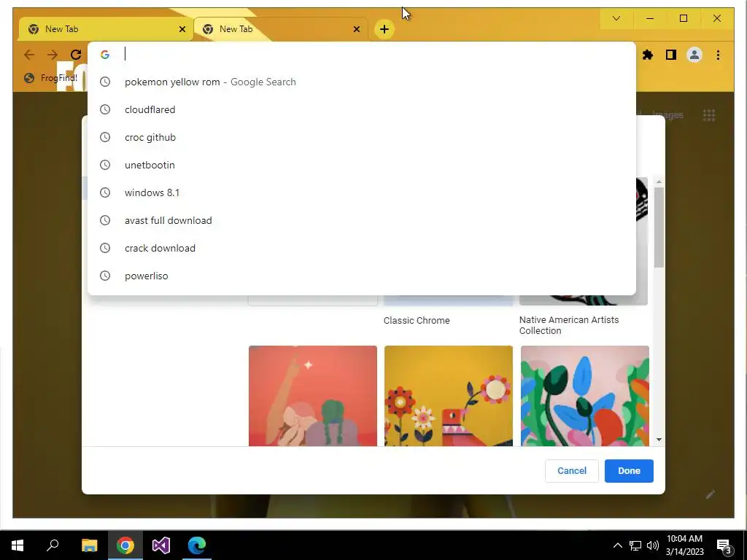The height and width of the screenshot is (560, 747).
Task: Show hidden system tray icons
Action: point(617,545)
